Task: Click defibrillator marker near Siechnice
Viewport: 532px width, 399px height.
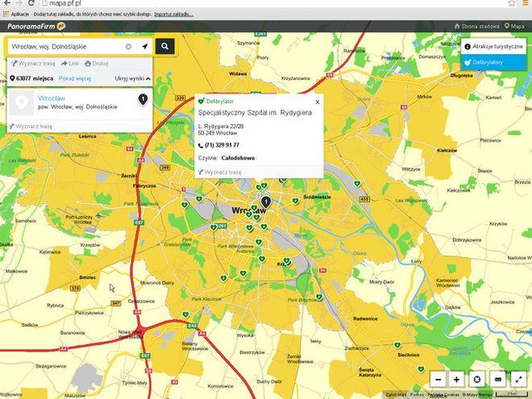Action: 397,345
